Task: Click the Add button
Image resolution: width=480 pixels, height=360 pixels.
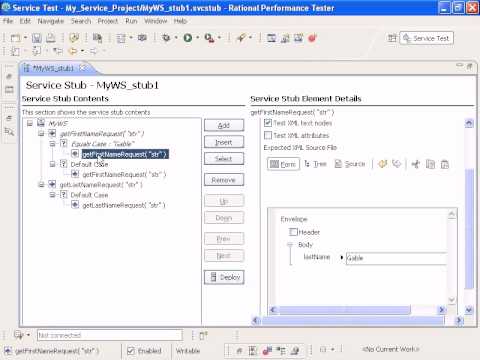Action: (224, 126)
